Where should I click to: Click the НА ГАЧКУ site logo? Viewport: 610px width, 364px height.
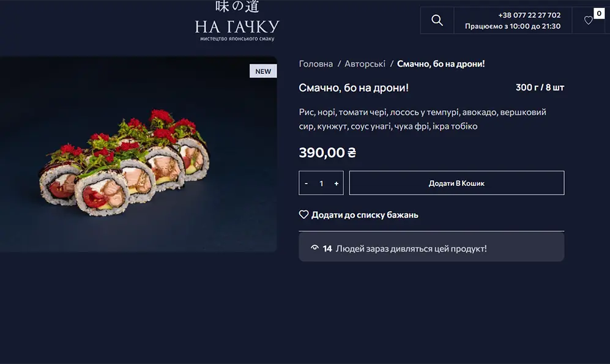[x=237, y=21]
